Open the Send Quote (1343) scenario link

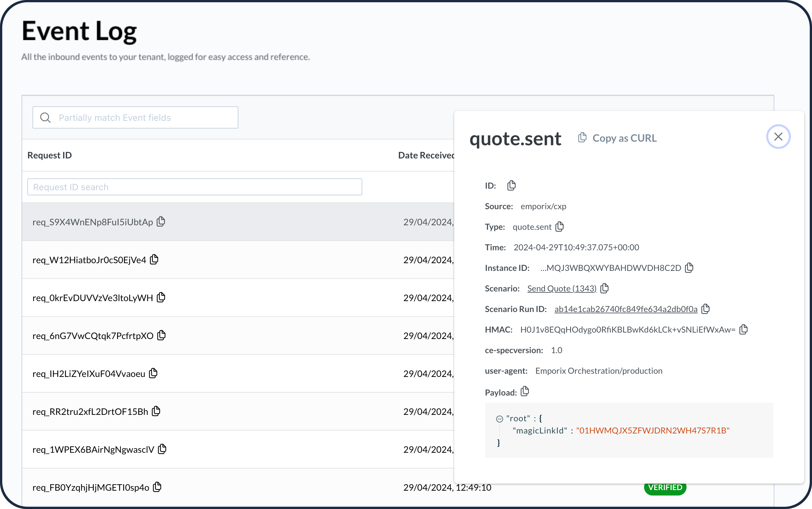click(x=562, y=289)
